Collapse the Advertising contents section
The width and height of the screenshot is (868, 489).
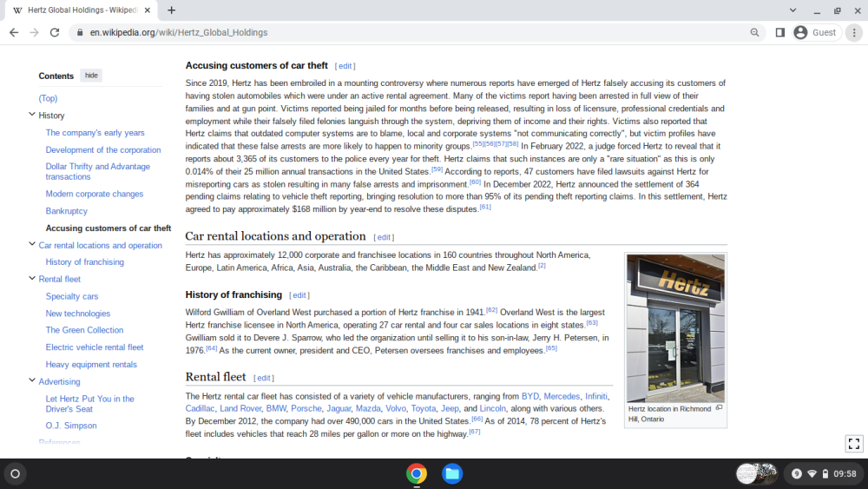[x=32, y=380]
